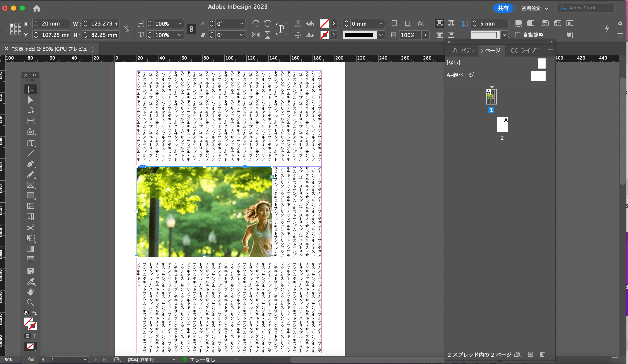Expand rotation angle dropdown

242,24
